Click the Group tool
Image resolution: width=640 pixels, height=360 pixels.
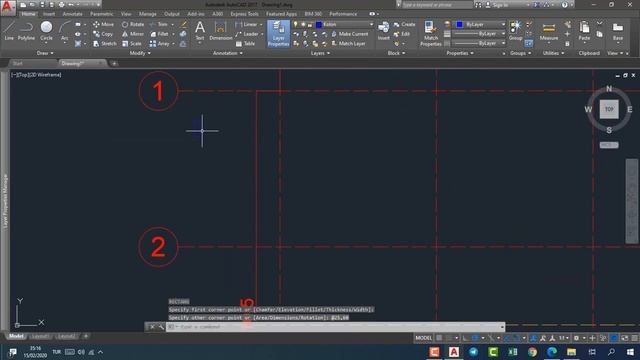click(516, 31)
